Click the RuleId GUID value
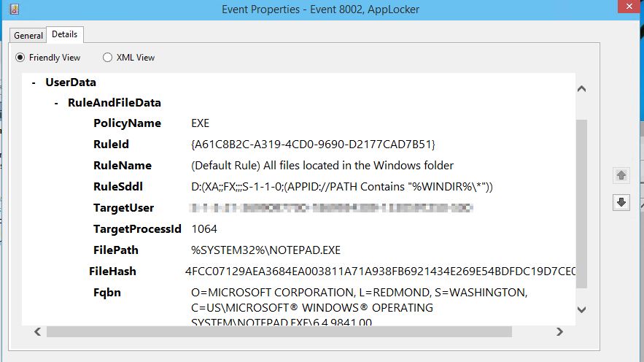644x362 pixels. [313, 145]
